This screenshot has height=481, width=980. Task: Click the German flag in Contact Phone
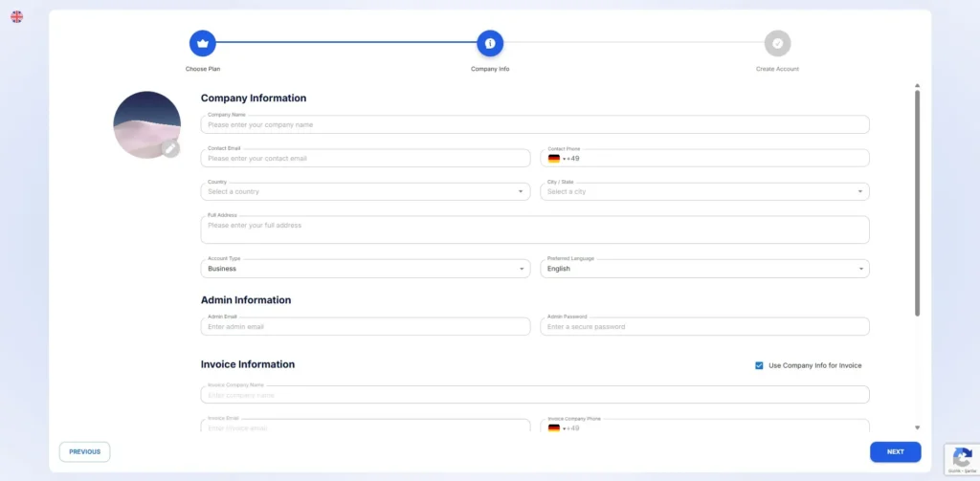553,159
